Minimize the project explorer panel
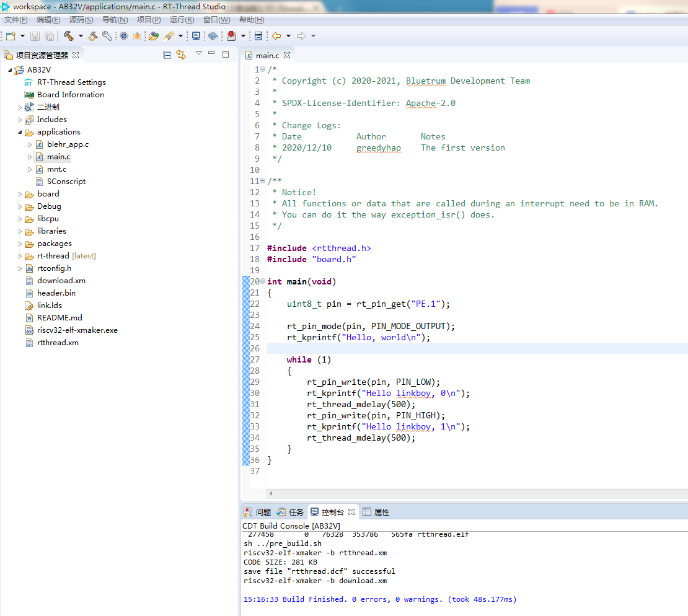Screen dimensions: 688x616 point(211,53)
